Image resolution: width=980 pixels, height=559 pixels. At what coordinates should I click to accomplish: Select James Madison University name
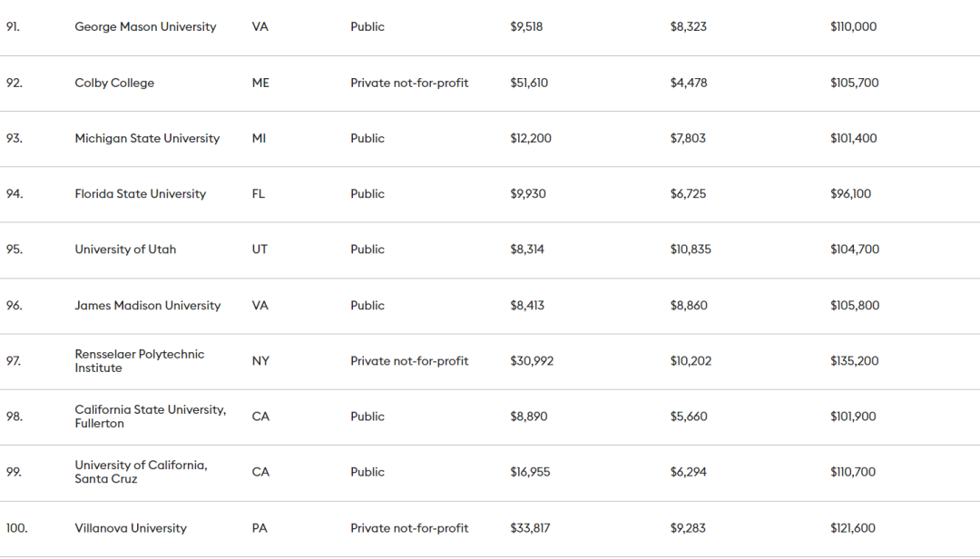coord(147,306)
